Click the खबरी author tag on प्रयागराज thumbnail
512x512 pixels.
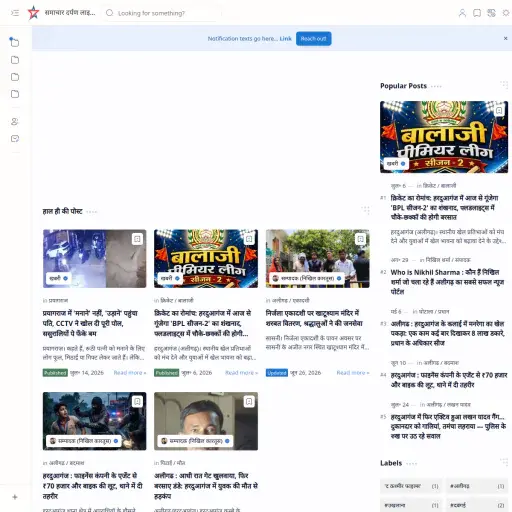tap(58, 278)
